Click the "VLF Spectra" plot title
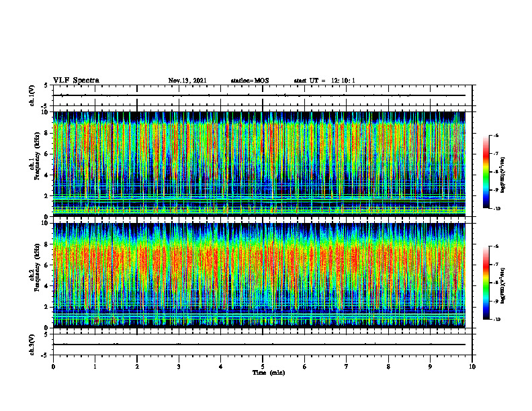The height and width of the screenshot is (411, 532). tap(76, 81)
